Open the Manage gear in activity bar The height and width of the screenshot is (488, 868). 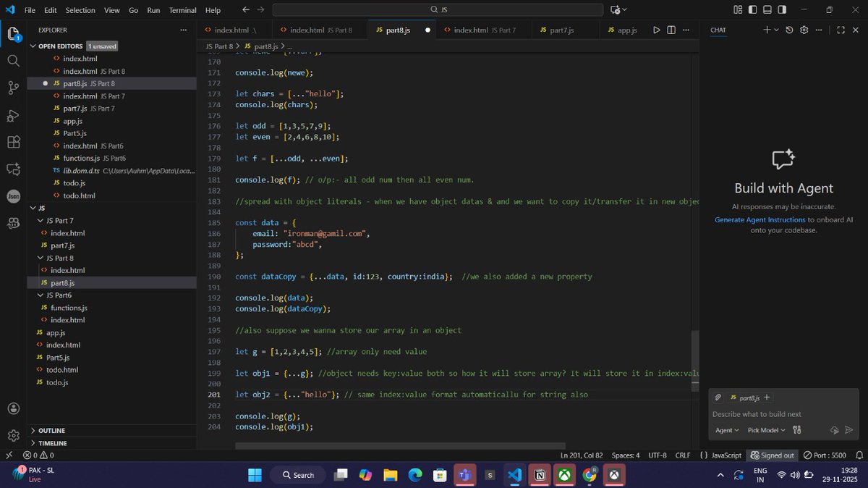click(x=13, y=435)
